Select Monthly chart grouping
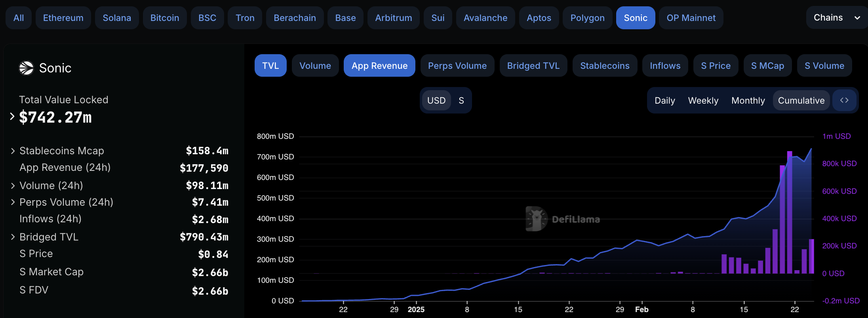The image size is (868, 318). pos(748,100)
